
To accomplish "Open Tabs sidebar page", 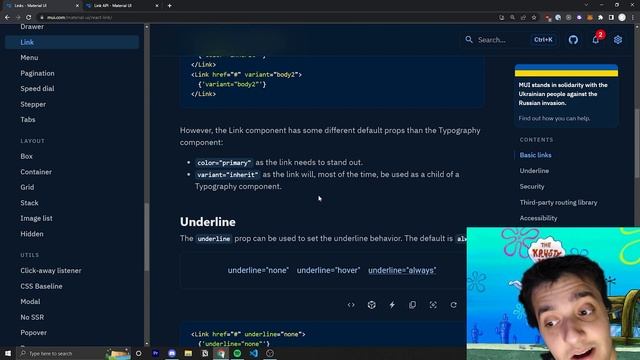I will (28, 120).
